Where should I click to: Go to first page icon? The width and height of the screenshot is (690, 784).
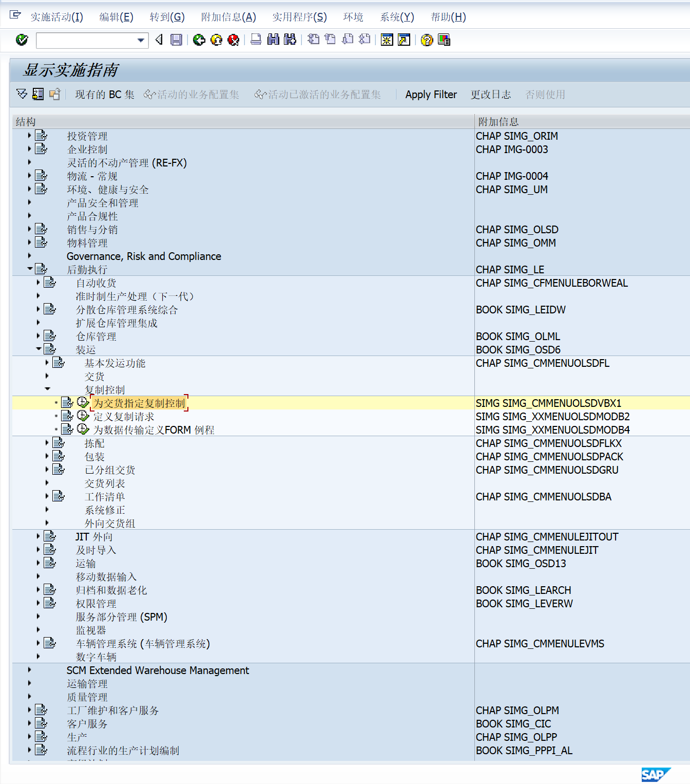(x=313, y=40)
